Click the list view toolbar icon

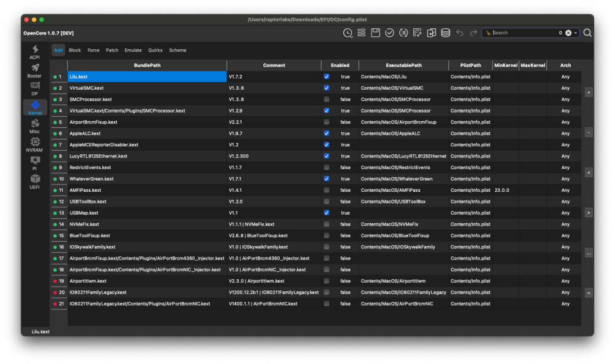(x=361, y=33)
